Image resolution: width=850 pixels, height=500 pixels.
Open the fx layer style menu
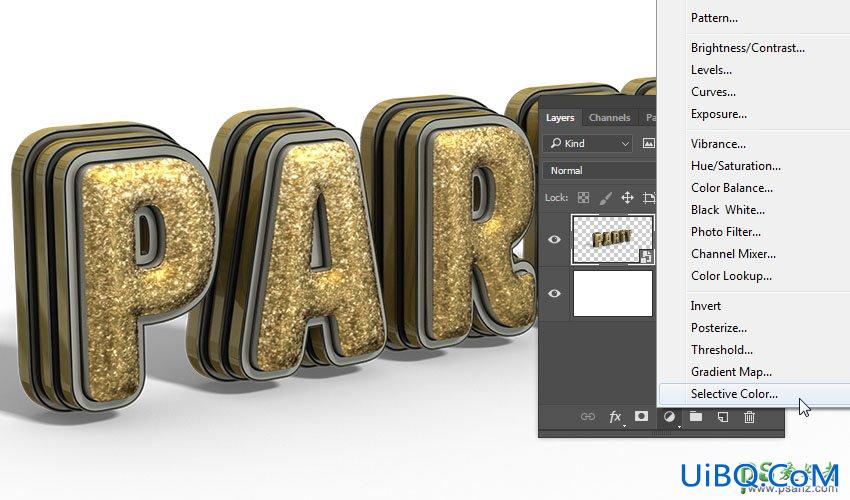(x=615, y=416)
